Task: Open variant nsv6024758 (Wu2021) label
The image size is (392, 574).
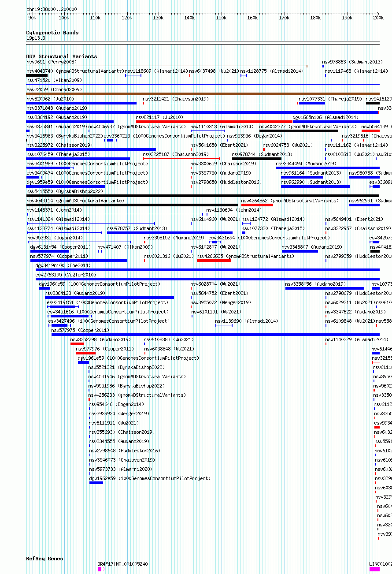Action: click(288, 145)
